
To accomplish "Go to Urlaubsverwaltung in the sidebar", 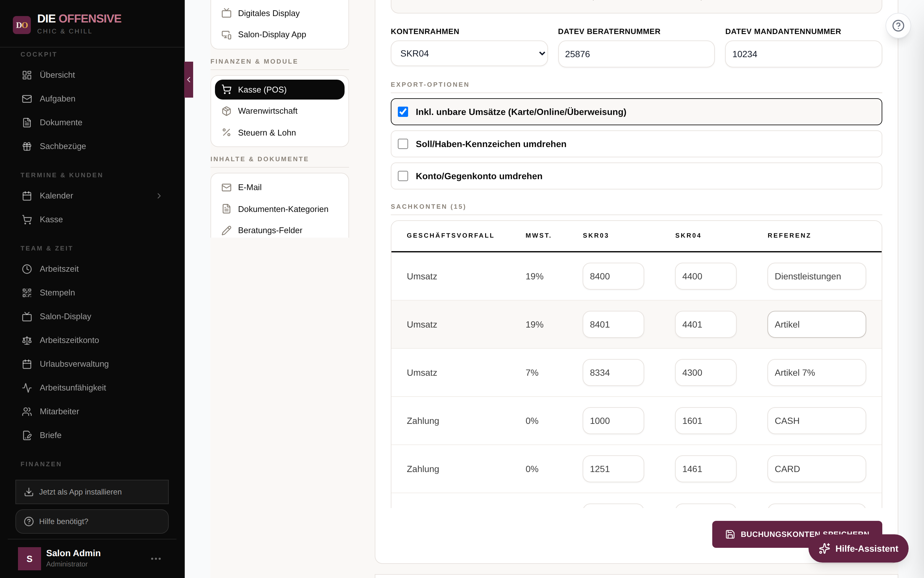I will pyautogui.click(x=92, y=364).
